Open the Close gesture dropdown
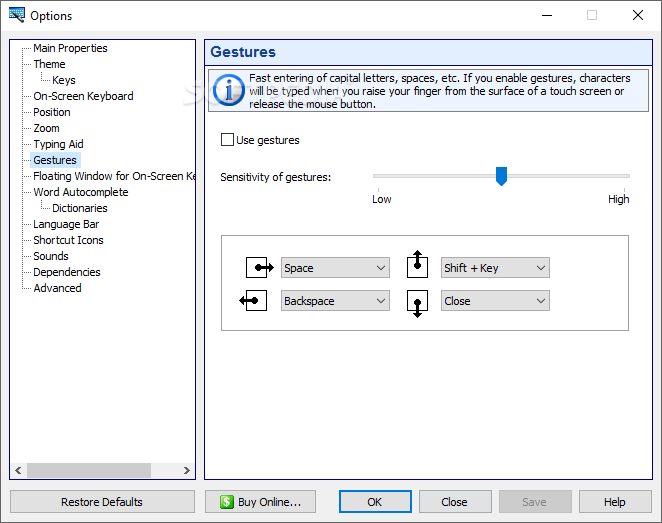The image size is (662, 523). [495, 301]
